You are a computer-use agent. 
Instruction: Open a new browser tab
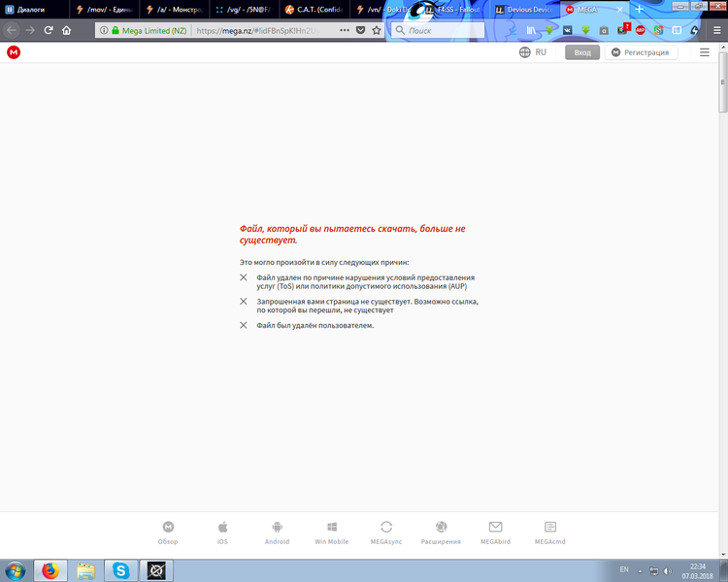pyautogui.click(x=640, y=10)
